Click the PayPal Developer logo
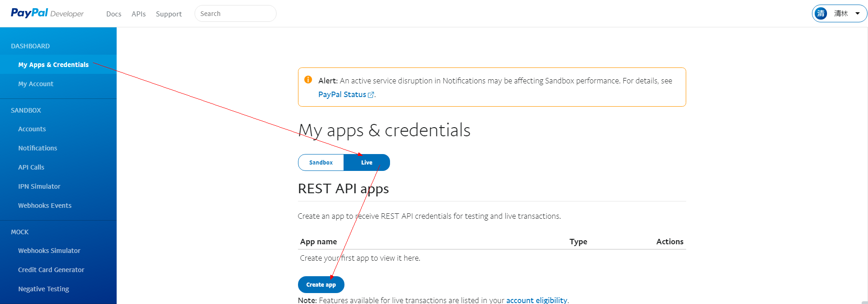 coord(47,13)
